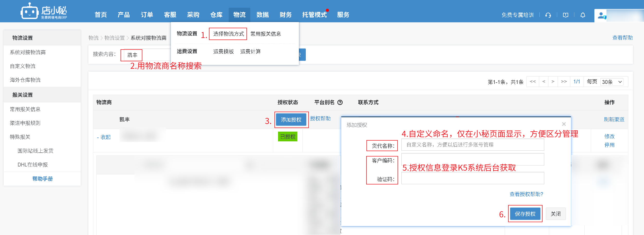The width and height of the screenshot is (644, 235).
Task: Choose 运费模板 from the menu
Action: coord(223,52)
